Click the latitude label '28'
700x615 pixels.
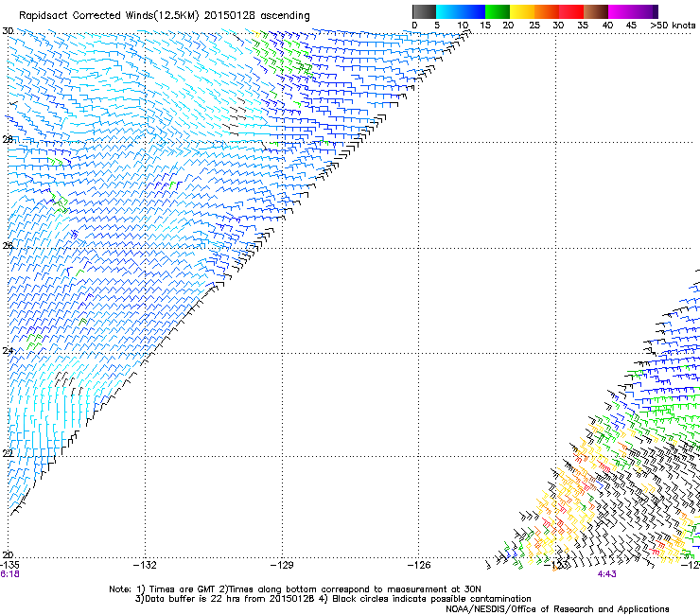point(8,140)
